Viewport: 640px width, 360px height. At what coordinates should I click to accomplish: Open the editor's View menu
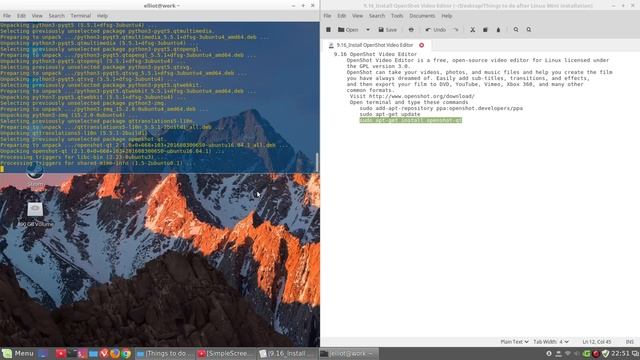[x=358, y=16]
